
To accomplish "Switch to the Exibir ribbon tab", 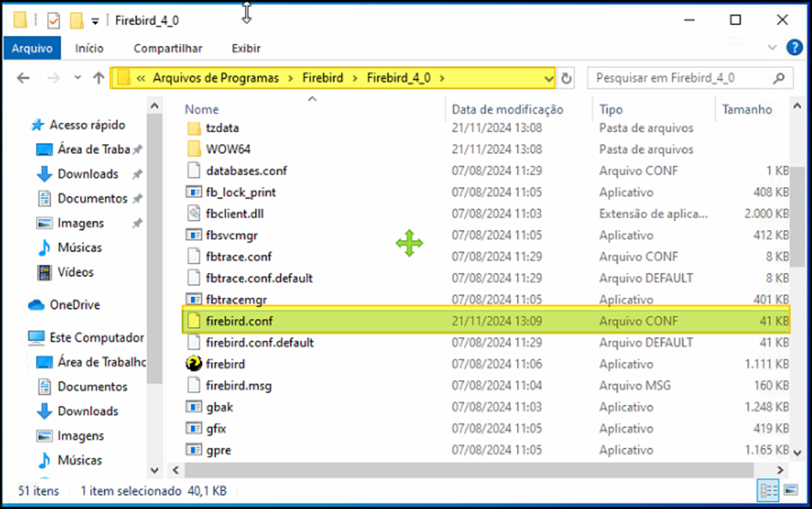I will [246, 48].
